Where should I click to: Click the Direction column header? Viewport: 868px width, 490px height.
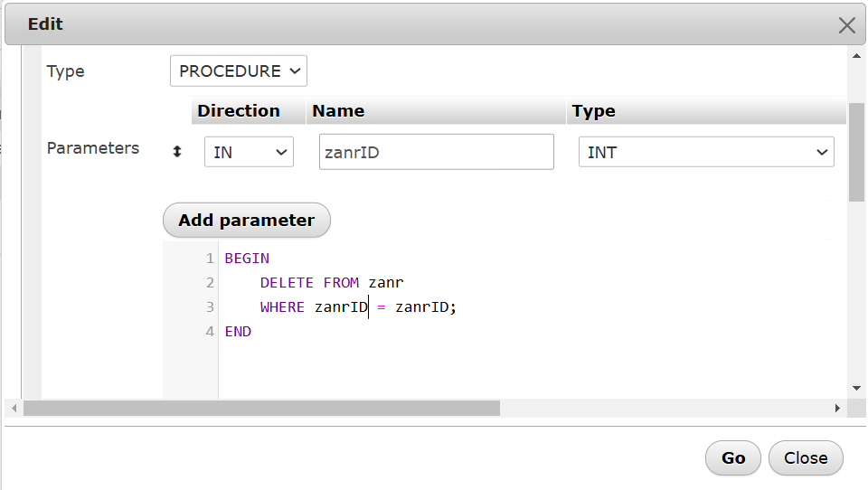point(239,111)
